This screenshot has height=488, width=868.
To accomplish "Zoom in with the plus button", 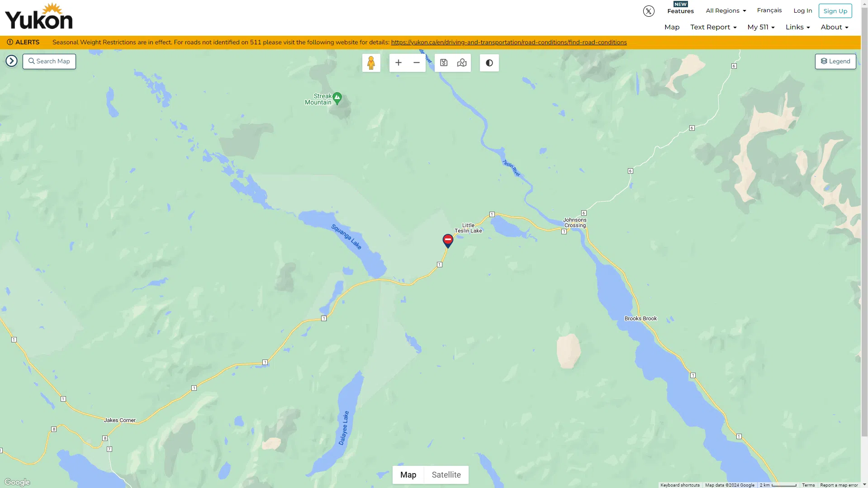I will click(x=398, y=63).
